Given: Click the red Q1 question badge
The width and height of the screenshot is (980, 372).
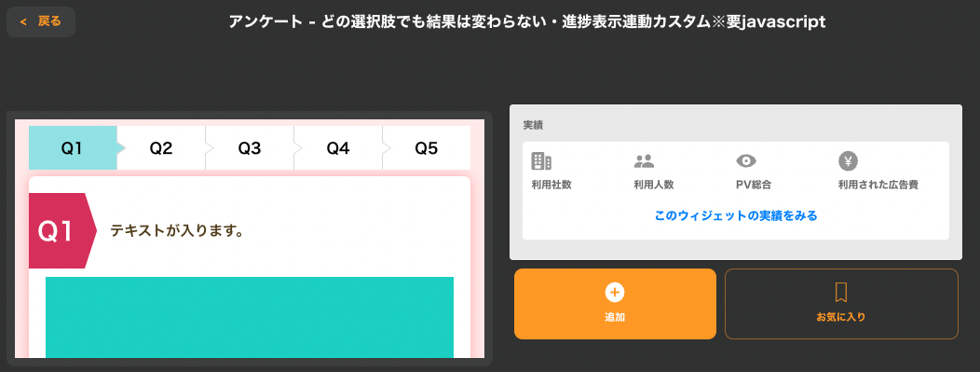Looking at the screenshot, I should (61, 230).
